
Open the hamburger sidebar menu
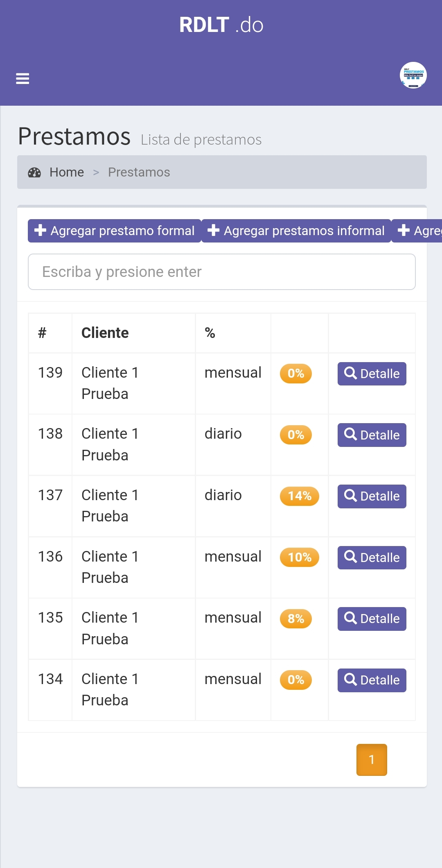point(23,78)
